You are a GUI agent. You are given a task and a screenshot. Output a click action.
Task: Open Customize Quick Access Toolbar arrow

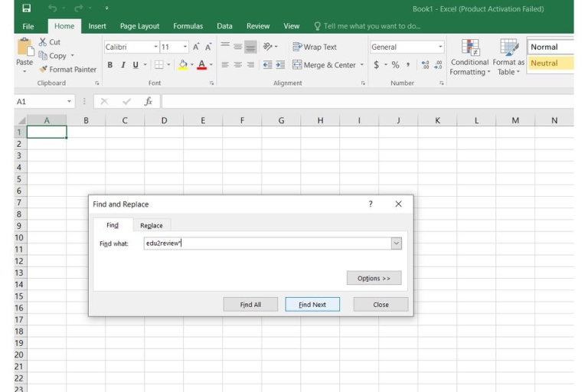point(106,8)
